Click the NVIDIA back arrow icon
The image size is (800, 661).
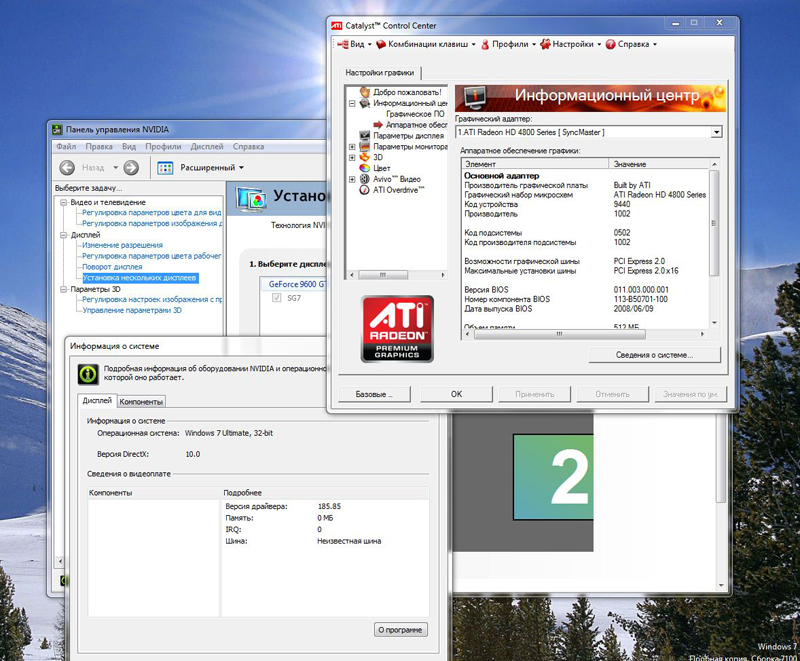point(67,168)
